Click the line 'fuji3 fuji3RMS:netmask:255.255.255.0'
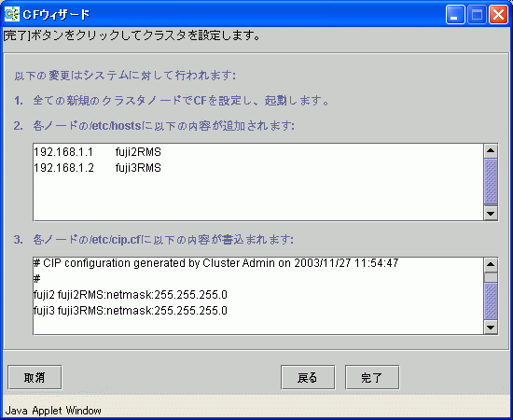Image resolution: width=513 pixels, height=420 pixels. (131, 311)
